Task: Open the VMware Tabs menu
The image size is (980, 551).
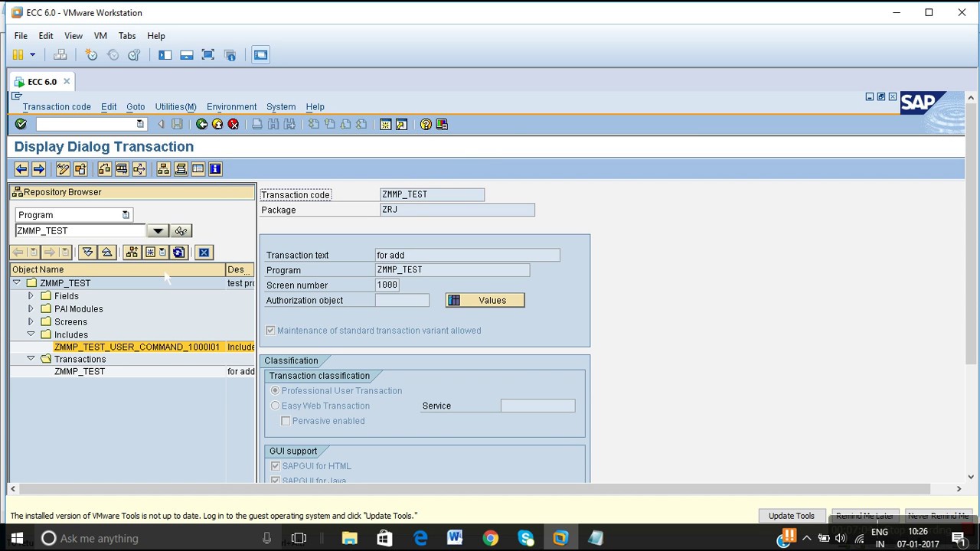Action: pyautogui.click(x=127, y=36)
